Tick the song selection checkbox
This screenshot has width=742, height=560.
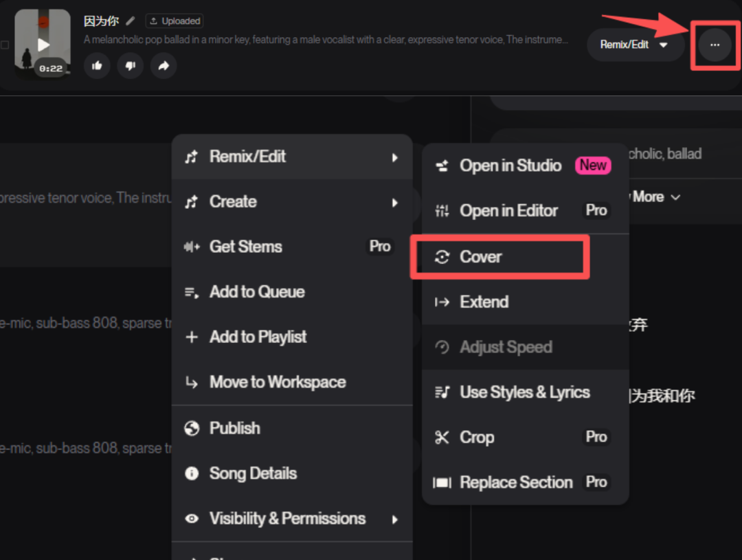(x=5, y=45)
